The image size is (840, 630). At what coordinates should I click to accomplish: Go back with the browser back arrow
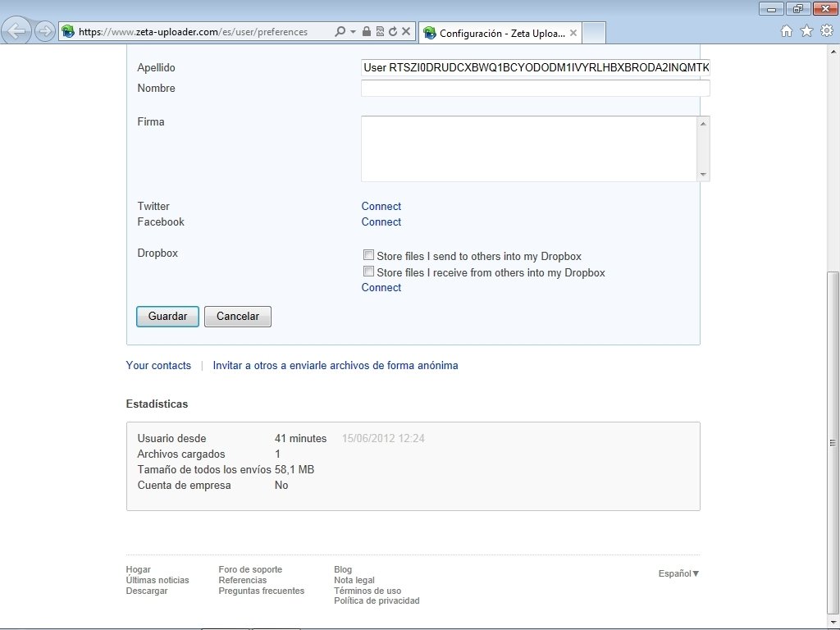pos(16,30)
